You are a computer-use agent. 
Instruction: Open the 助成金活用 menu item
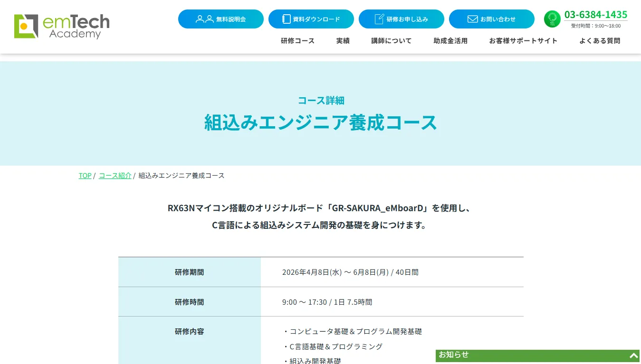coord(450,41)
